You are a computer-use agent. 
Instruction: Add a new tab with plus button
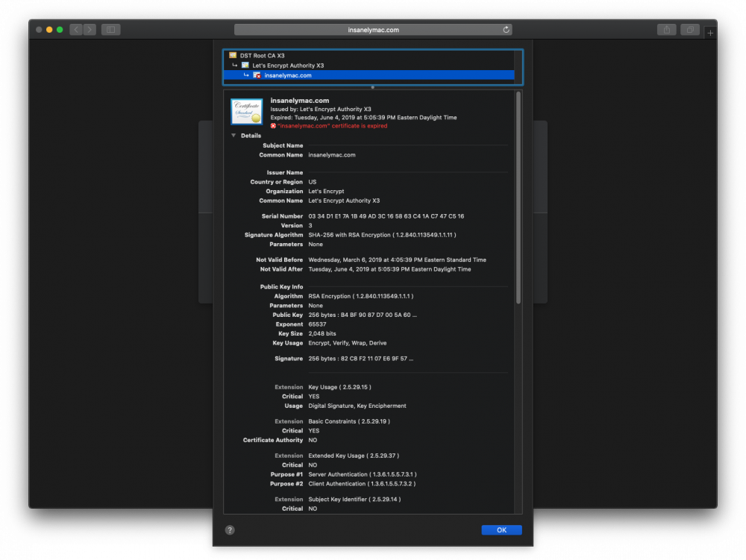click(x=710, y=33)
